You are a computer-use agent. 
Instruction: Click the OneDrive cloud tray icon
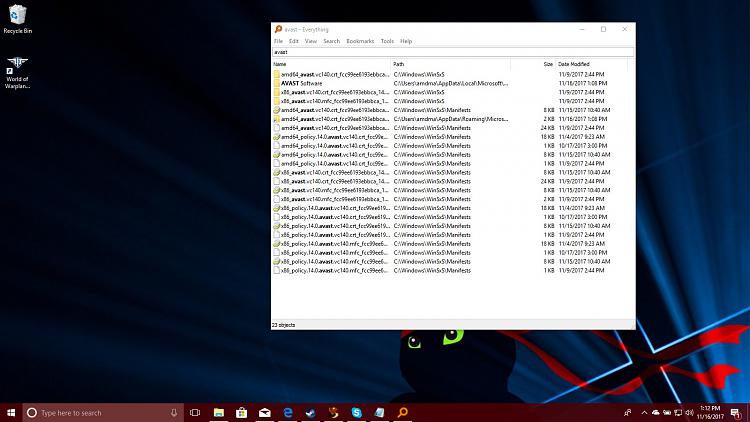click(655, 412)
